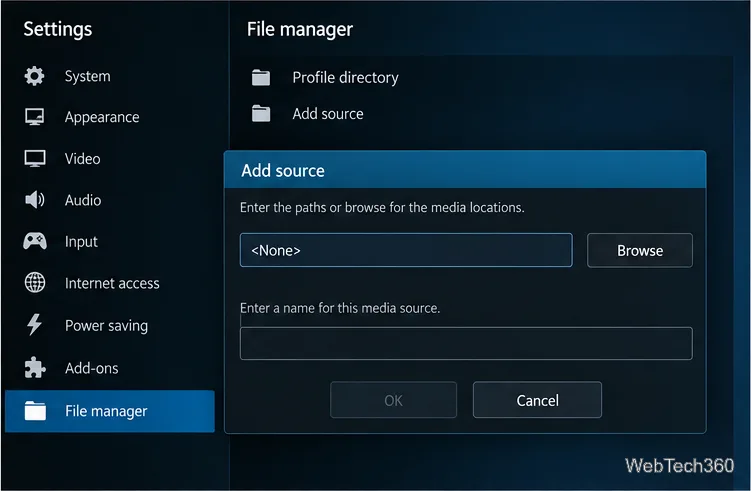Open Internet access settings
The image size is (751, 491).
click(110, 283)
